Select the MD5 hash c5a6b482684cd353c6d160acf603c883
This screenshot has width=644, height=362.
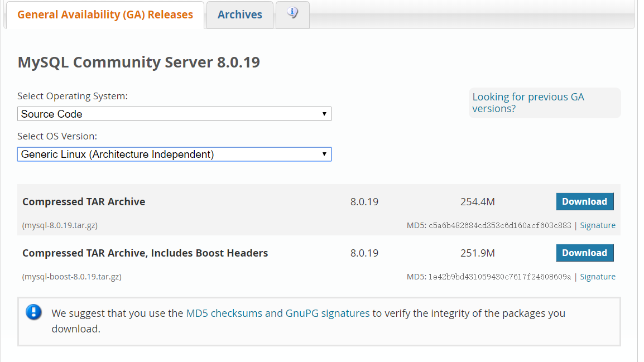click(500, 225)
